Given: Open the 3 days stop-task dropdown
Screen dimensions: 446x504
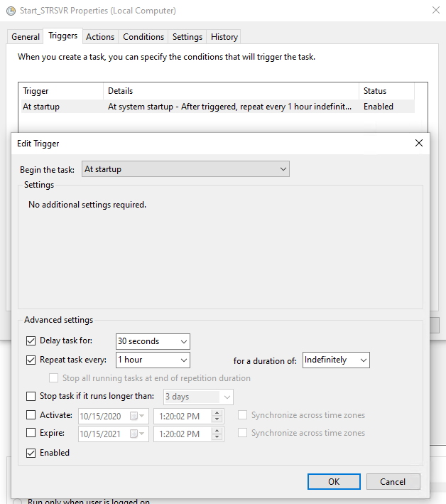Looking at the screenshot, I should [198, 397].
